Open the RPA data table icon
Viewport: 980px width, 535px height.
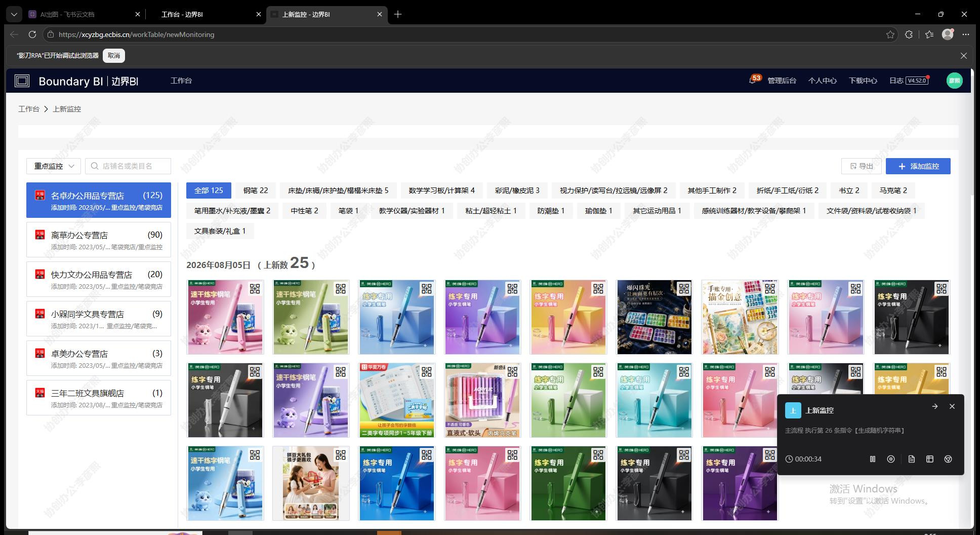[930, 459]
